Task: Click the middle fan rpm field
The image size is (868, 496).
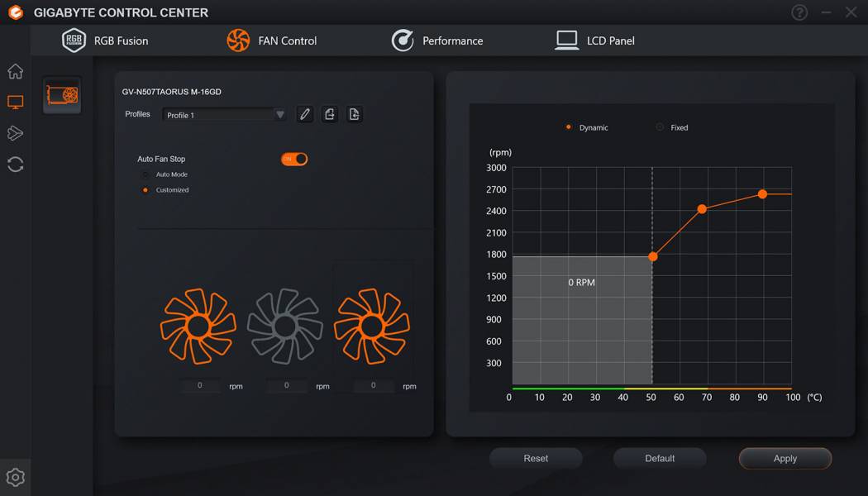Action: click(x=286, y=385)
